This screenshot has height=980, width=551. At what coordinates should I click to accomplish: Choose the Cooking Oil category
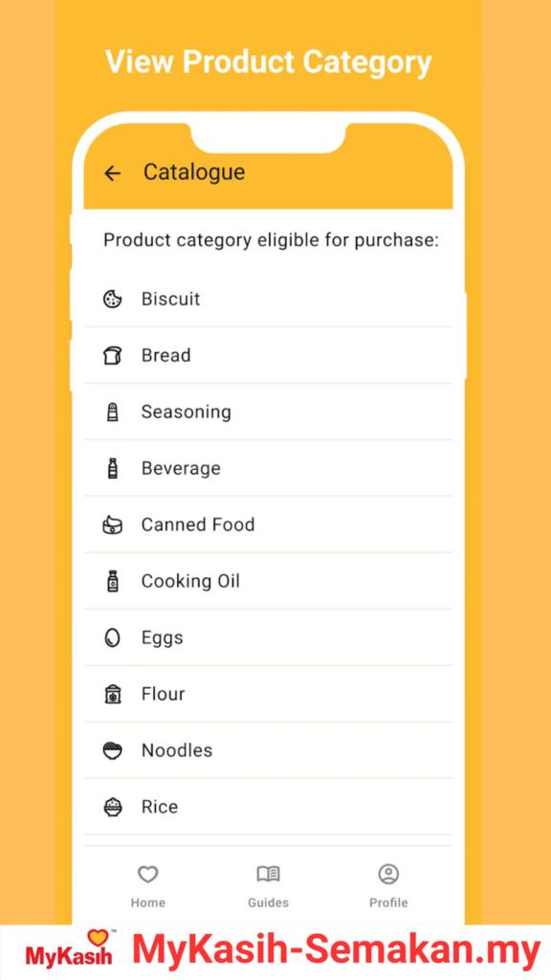pos(268,581)
